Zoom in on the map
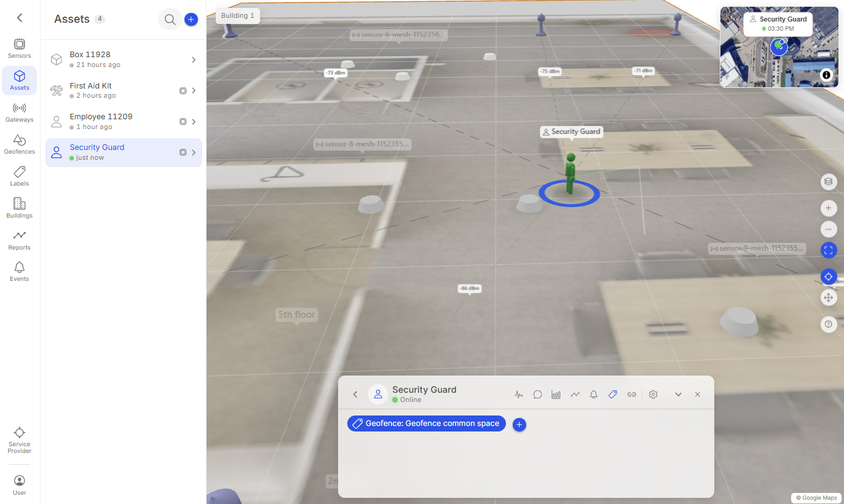The width and height of the screenshot is (844, 504). [829, 208]
